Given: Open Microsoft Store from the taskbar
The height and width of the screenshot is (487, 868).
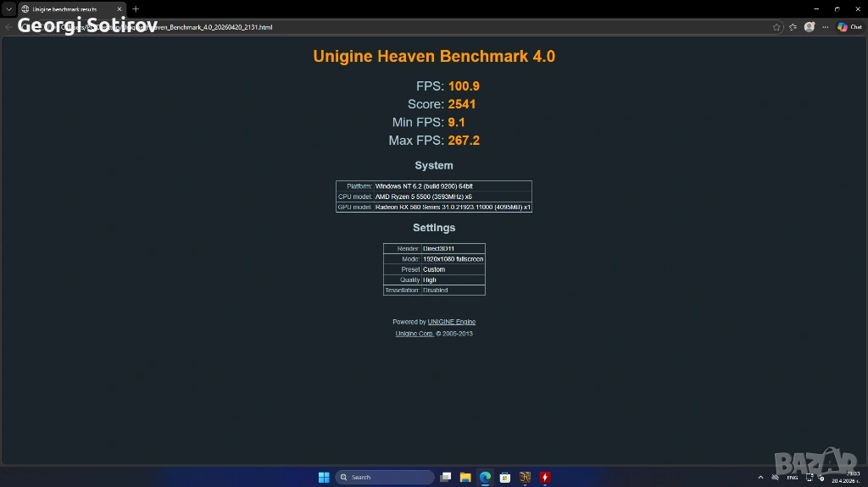Looking at the screenshot, I should 504,477.
